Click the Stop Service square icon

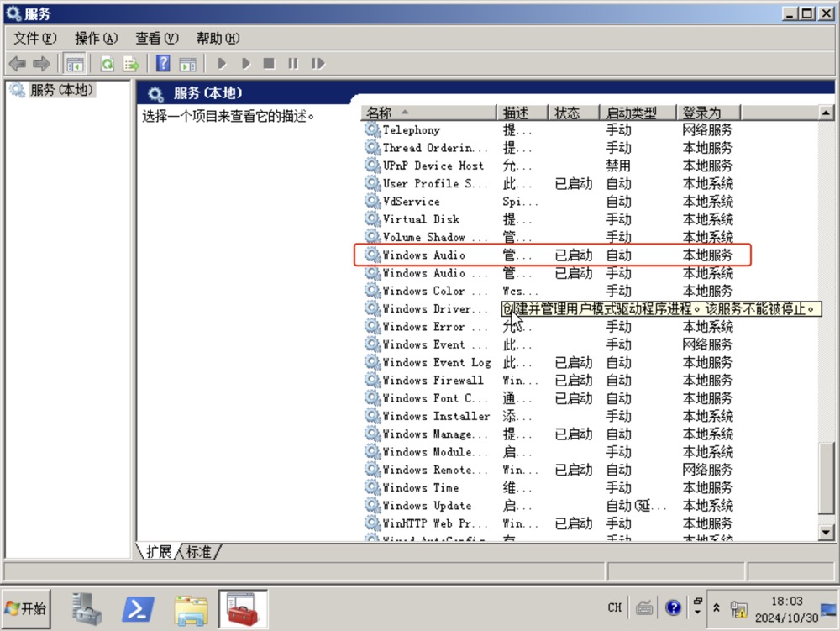pos(269,64)
